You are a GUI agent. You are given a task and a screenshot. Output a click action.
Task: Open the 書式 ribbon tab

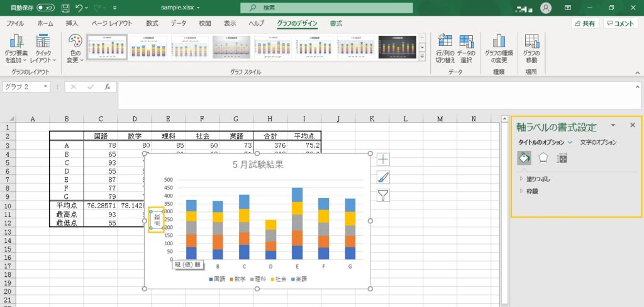(336, 23)
